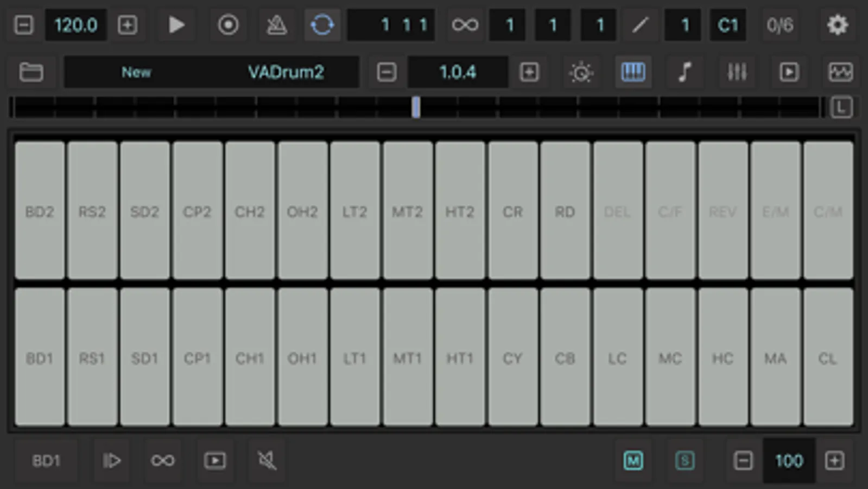Click the 120.0 tempo field
Image resolution: width=868 pixels, height=489 pixels.
[76, 25]
